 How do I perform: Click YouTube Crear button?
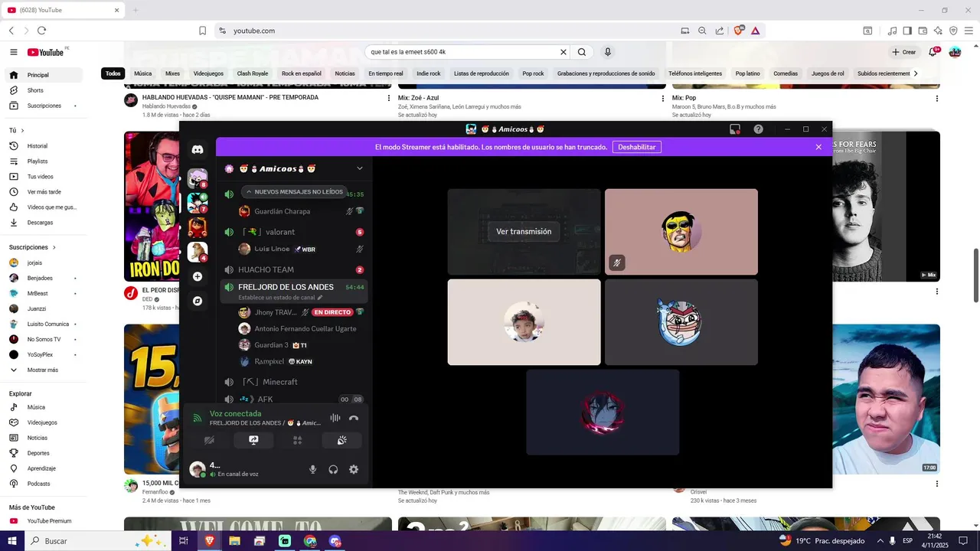click(x=904, y=52)
